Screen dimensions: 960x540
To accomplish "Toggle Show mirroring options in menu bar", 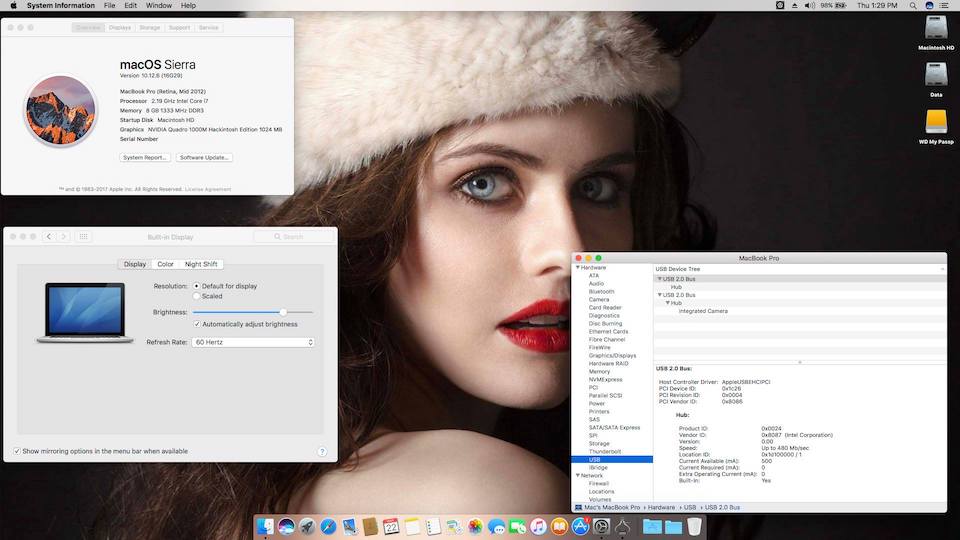I will 17,451.
